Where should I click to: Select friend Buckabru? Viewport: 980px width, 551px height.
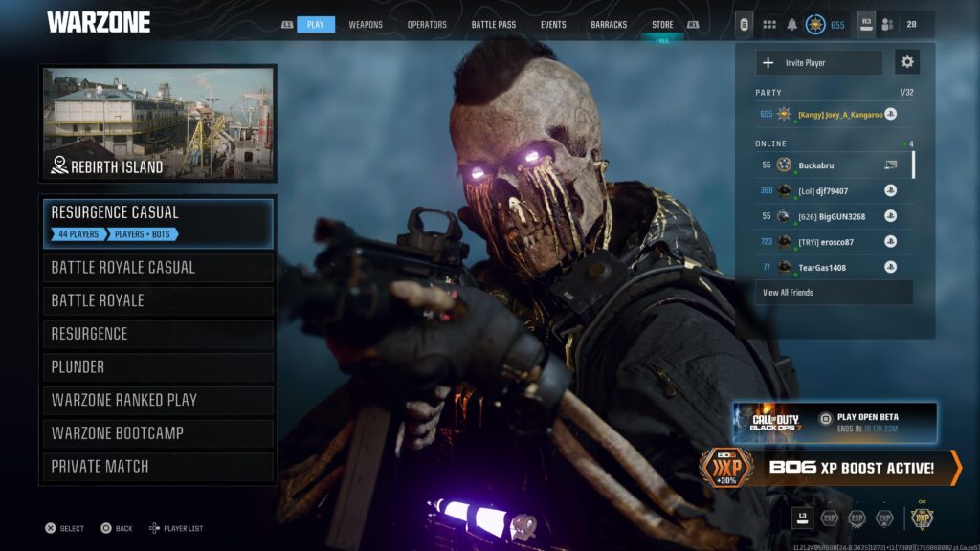[834, 165]
